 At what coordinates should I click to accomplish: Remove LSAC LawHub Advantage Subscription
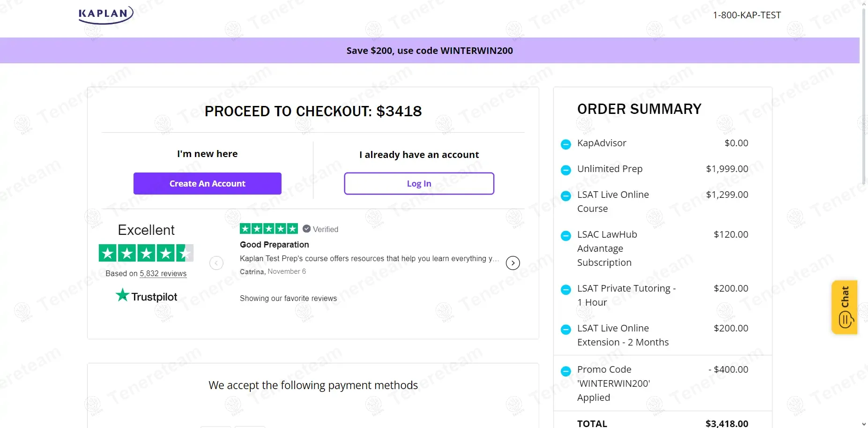[566, 235]
